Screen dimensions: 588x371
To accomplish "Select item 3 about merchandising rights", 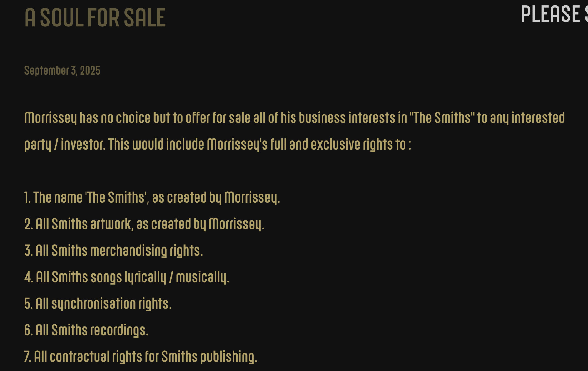I will [x=113, y=251].
